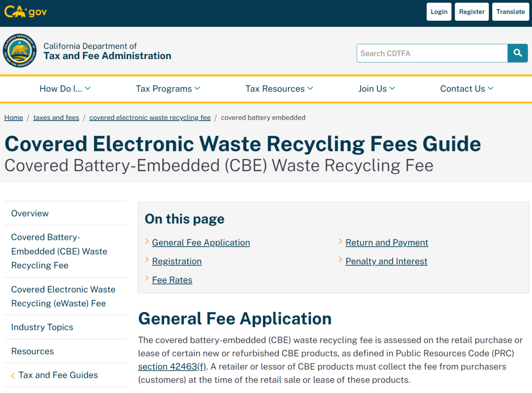Open the taxes and fees breadcrumb
The width and height of the screenshot is (532, 393).
click(x=56, y=118)
